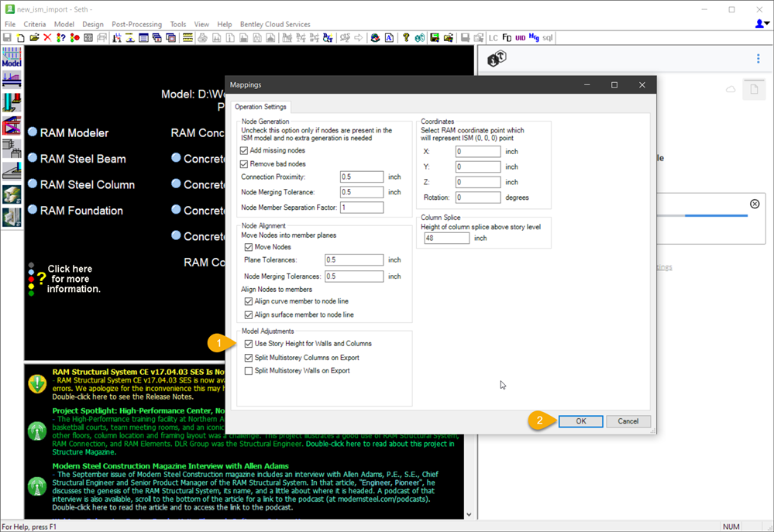Click the blue progress bar in the right panel
Screen dimensions: 774x532
[716, 215]
